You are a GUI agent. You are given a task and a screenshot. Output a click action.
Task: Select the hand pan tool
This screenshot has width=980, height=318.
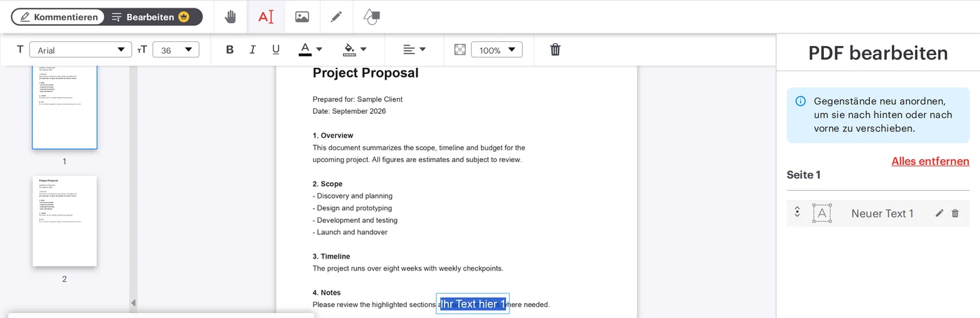click(230, 17)
